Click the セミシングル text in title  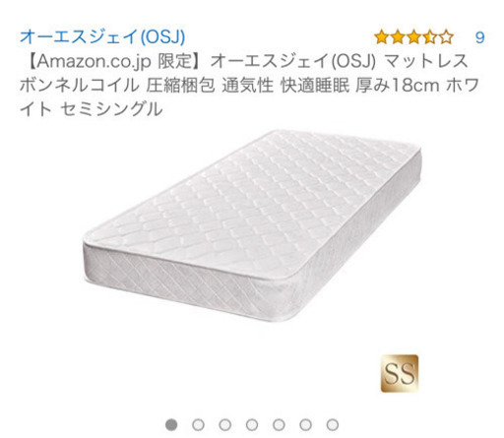point(111,109)
